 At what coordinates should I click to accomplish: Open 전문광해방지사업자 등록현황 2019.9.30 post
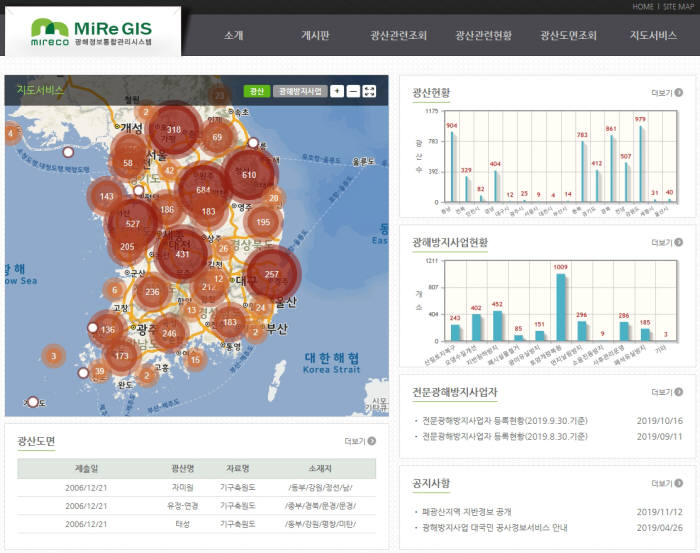coord(504,420)
